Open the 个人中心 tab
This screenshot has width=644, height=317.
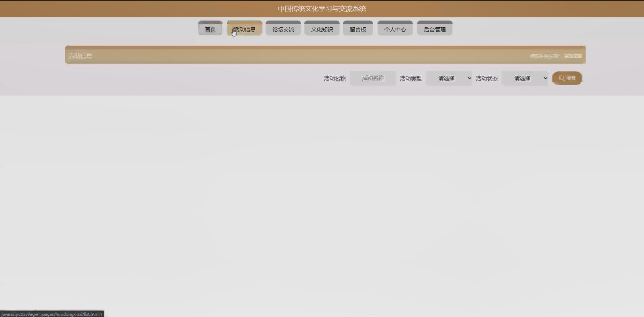[395, 29]
